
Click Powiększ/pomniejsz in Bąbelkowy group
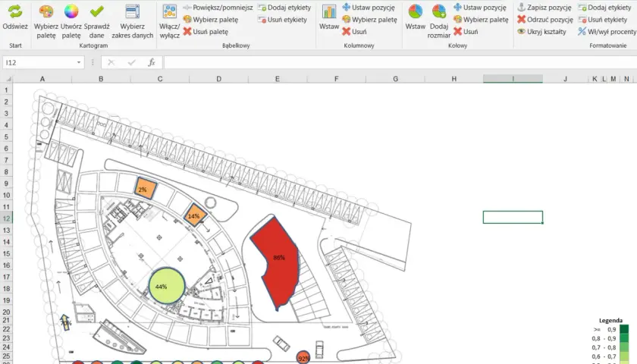click(x=218, y=8)
